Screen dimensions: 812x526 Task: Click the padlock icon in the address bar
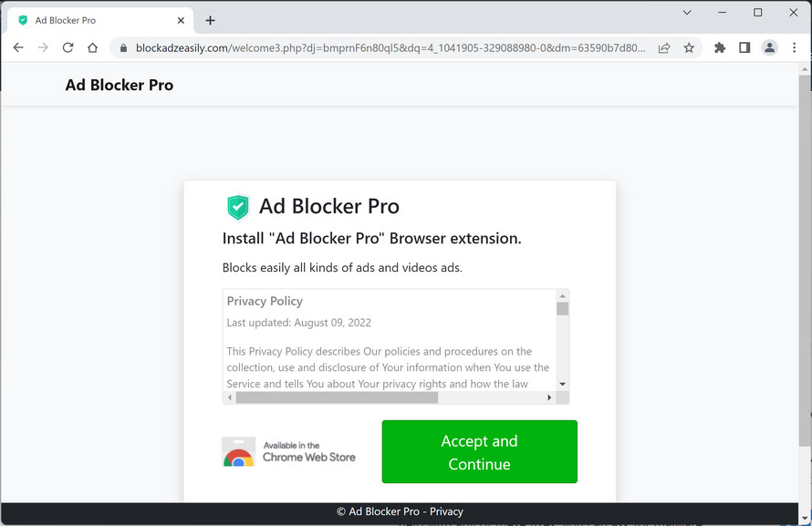(123, 47)
